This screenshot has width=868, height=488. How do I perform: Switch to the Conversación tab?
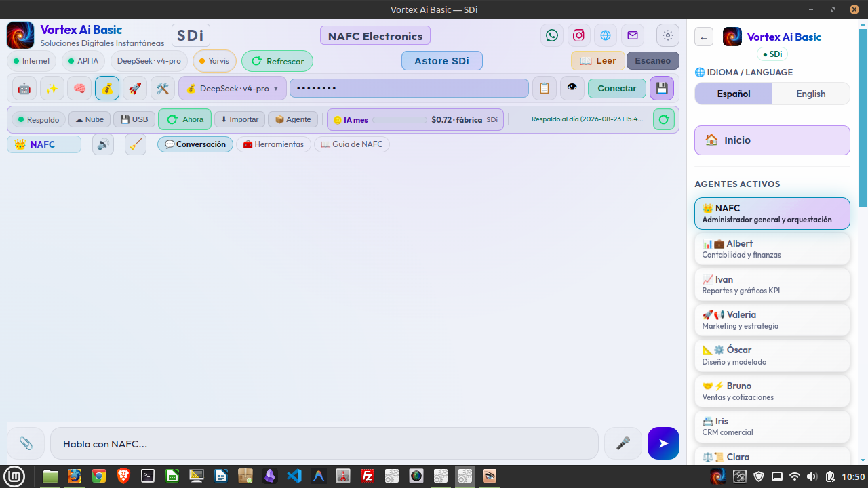(x=195, y=144)
